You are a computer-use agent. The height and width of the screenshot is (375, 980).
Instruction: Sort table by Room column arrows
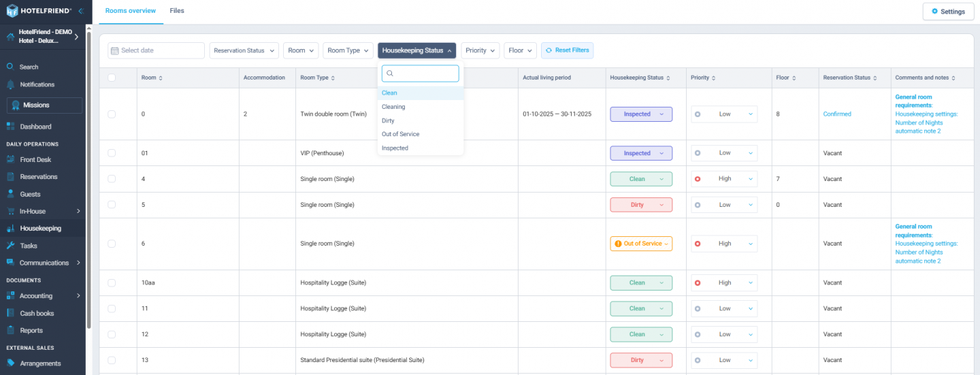click(x=160, y=78)
